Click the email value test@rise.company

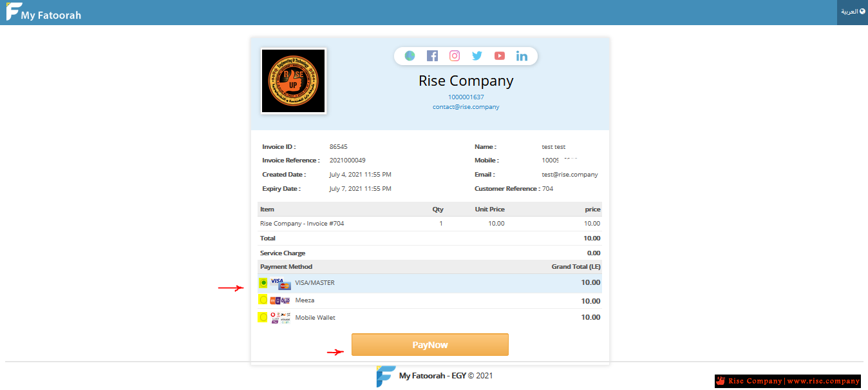point(570,175)
